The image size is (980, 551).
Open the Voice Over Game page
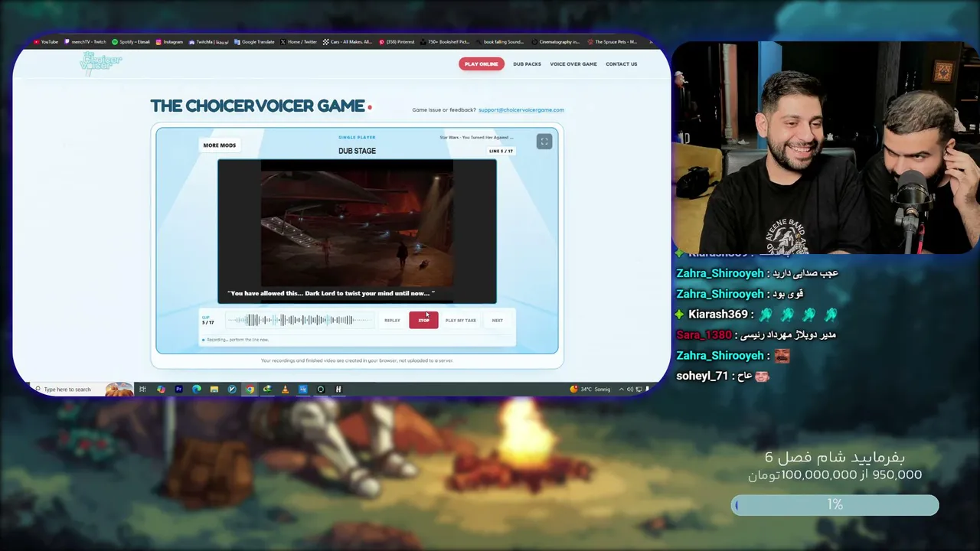(x=573, y=64)
